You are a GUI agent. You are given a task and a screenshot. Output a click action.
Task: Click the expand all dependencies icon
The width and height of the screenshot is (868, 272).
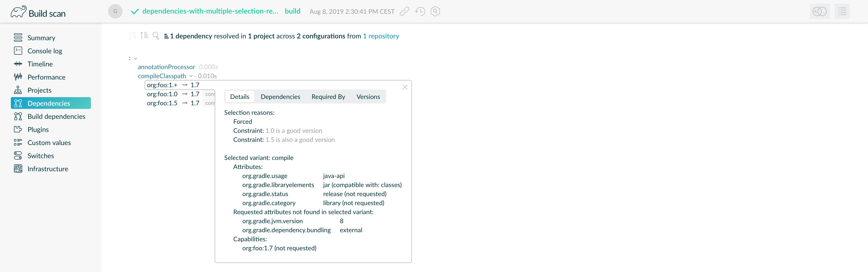tap(132, 36)
